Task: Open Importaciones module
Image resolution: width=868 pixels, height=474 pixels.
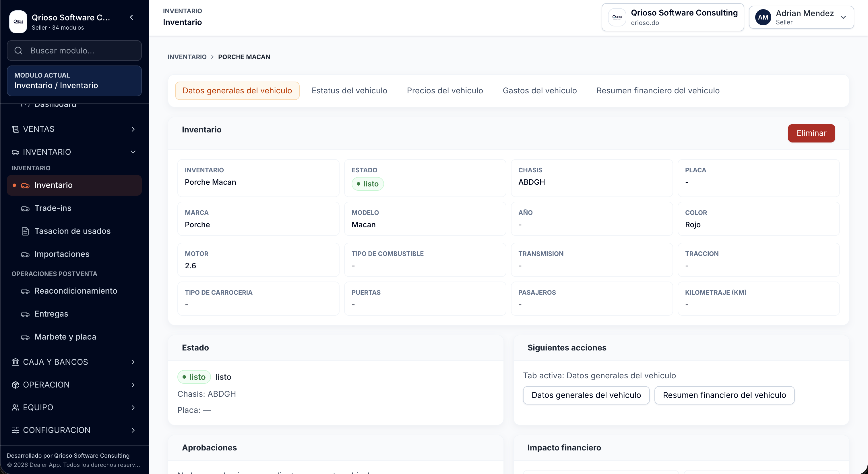Action: coord(74,254)
